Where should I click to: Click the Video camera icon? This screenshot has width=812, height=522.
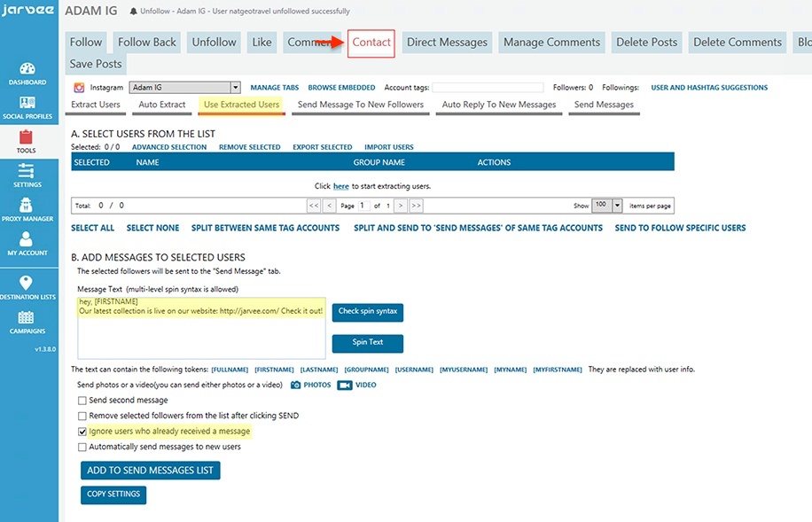[x=344, y=385]
